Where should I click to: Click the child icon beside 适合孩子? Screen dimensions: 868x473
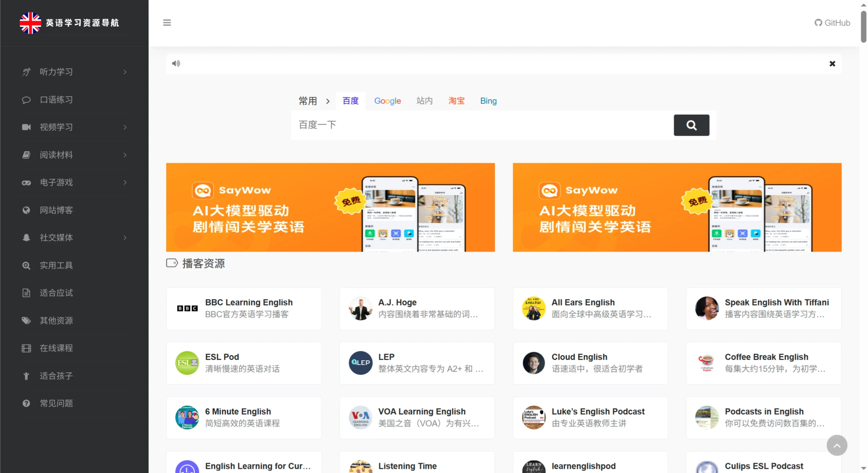[x=26, y=376]
